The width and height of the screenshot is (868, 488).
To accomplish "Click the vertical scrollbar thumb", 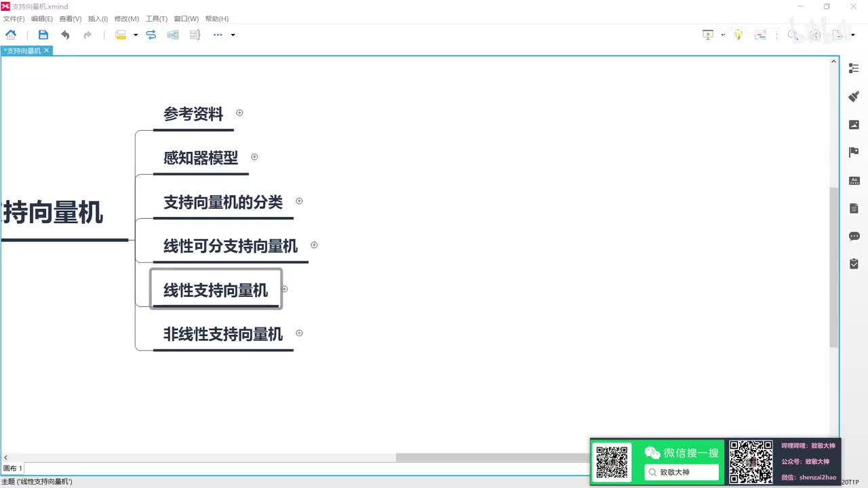I will (x=834, y=268).
